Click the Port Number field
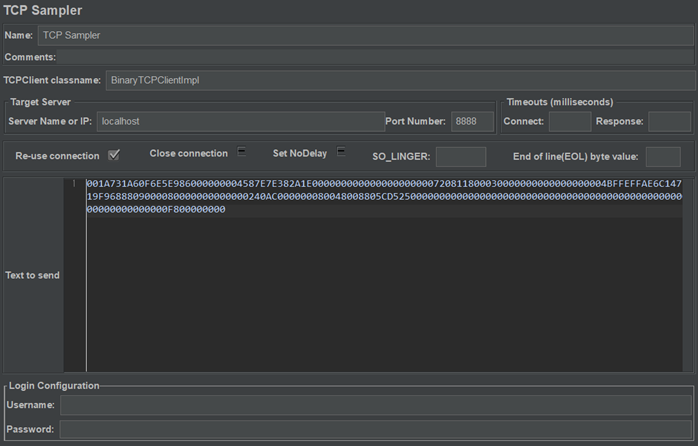Screen dimensions: 698x446 [472, 121]
